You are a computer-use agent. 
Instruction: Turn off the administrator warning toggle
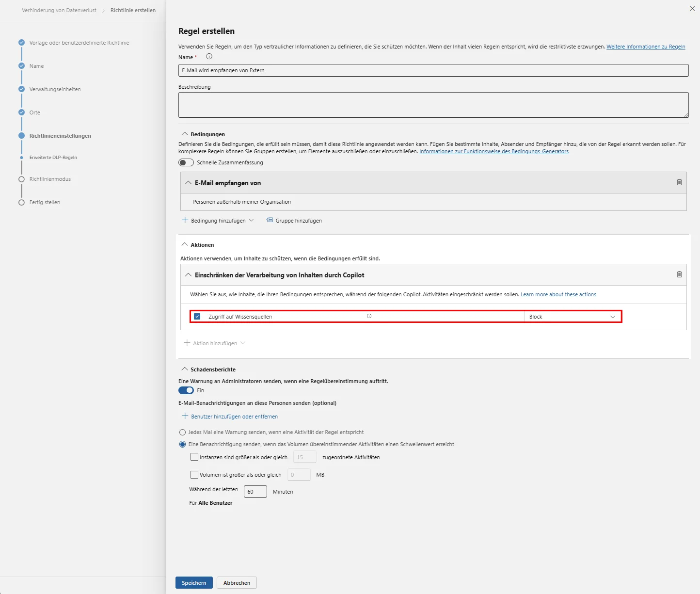(186, 390)
